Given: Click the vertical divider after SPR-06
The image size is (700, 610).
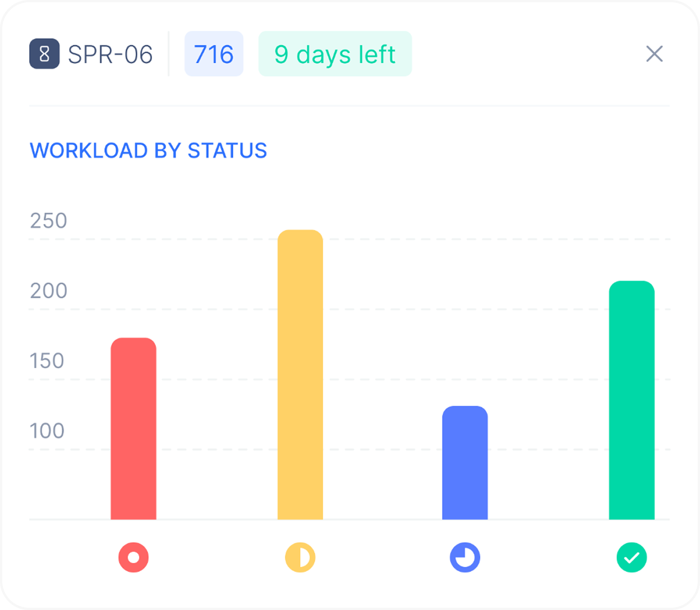Looking at the screenshot, I should 168,54.
